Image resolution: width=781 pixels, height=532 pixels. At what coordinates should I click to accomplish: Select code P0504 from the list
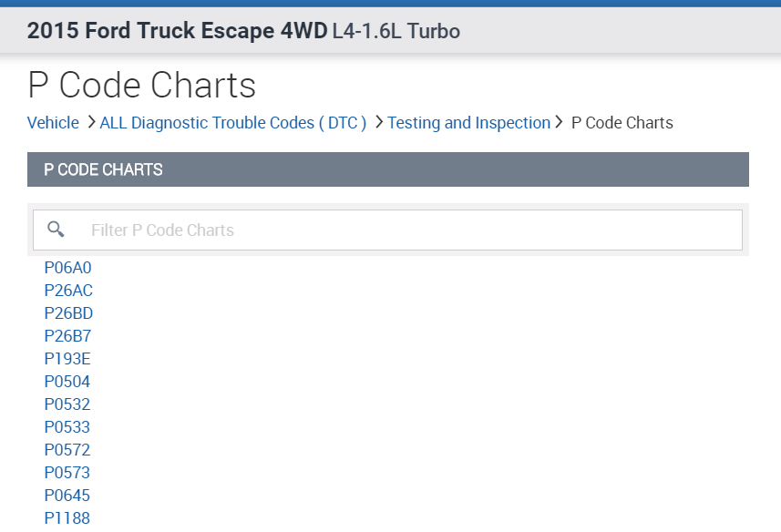[67, 382]
